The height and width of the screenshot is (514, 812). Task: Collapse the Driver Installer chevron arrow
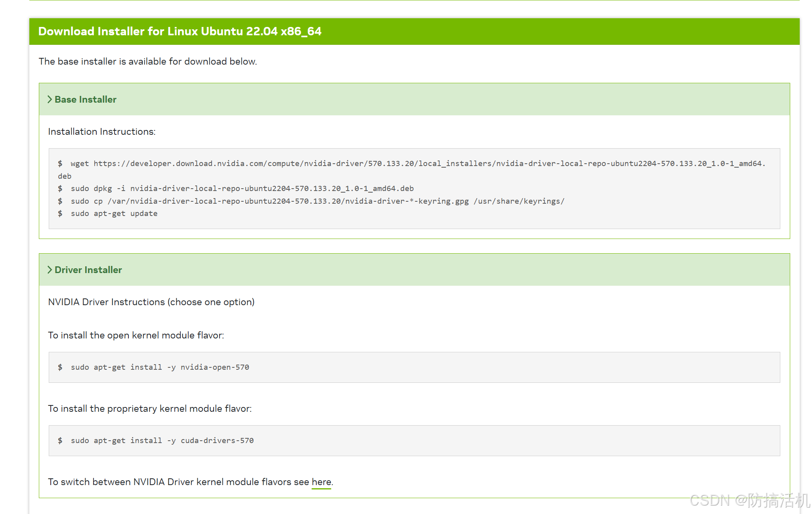tap(50, 270)
